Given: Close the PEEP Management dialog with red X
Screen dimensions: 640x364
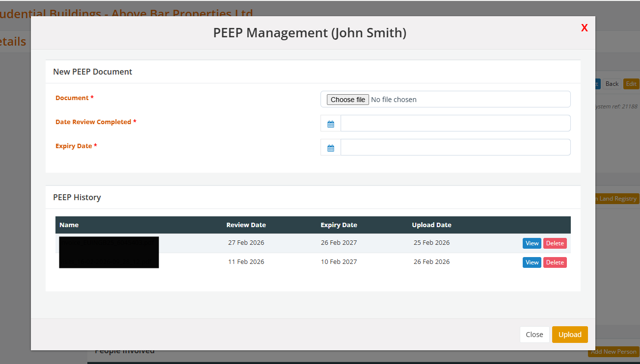Looking at the screenshot, I should tap(584, 28).
